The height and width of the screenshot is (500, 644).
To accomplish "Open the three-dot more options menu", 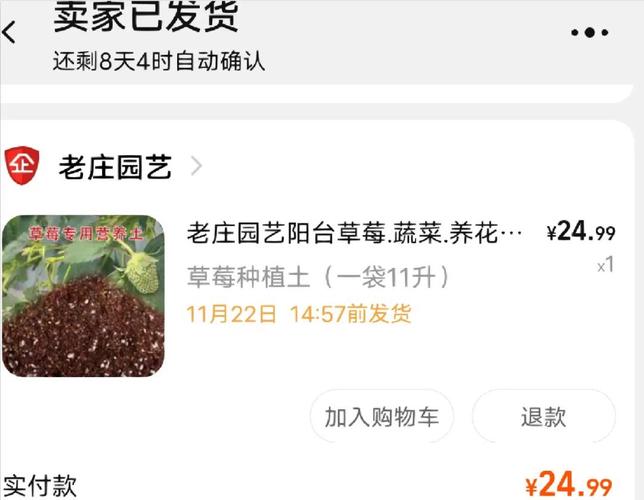I will 590,32.
